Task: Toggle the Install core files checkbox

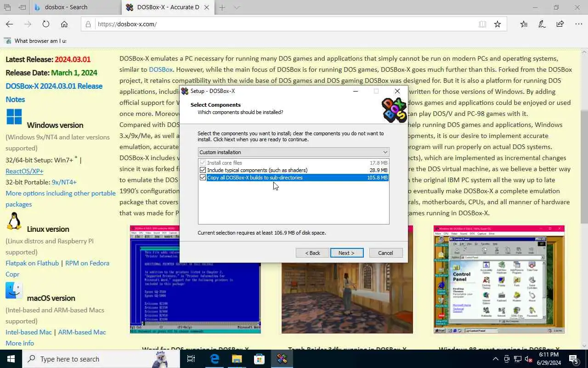Action: (x=203, y=163)
